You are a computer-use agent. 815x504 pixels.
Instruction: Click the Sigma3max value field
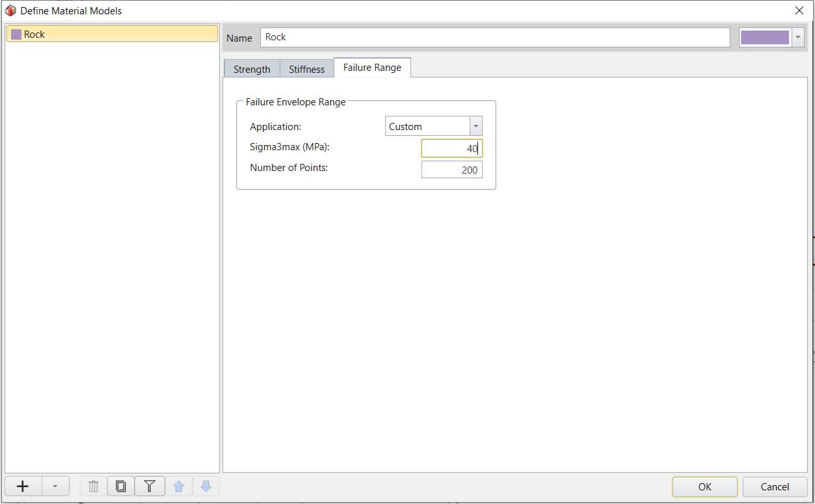tap(452, 148)
